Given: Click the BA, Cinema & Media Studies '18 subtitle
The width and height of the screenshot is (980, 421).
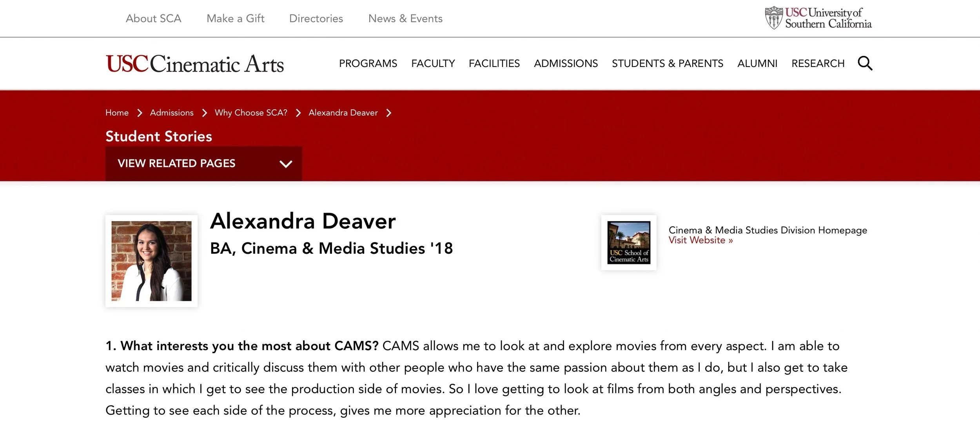Looking at the screenshot, I should coord(331,248).
